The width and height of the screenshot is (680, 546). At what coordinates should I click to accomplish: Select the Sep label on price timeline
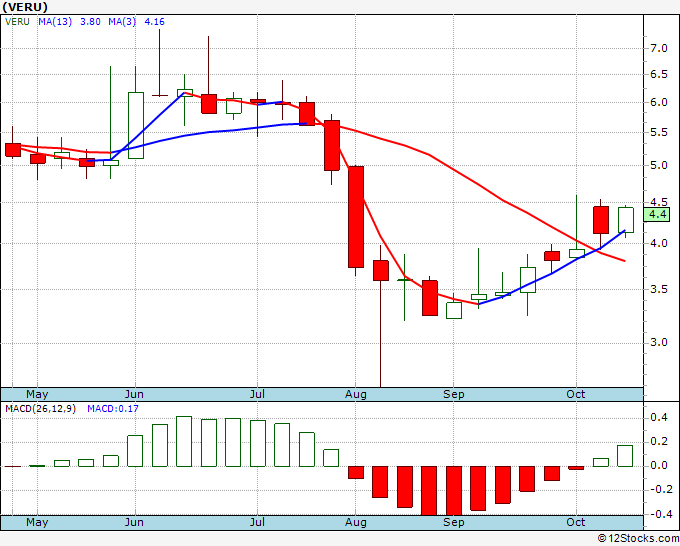click(x=454, y=394)
